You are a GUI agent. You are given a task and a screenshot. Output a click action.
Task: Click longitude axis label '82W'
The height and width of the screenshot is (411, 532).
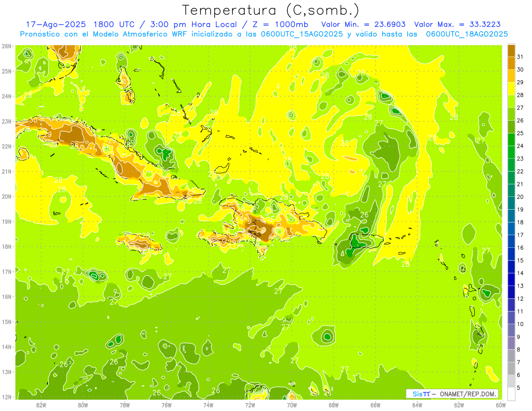click(41, 404)
